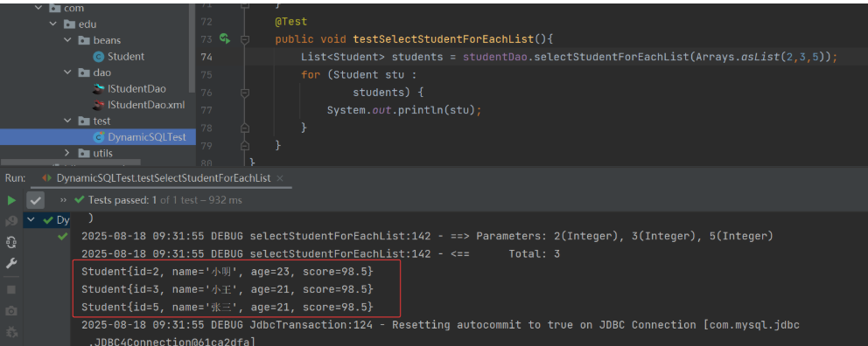Select Student in the project tree
This screenshot has height=346, width=868.
click(x=126, y=57)
